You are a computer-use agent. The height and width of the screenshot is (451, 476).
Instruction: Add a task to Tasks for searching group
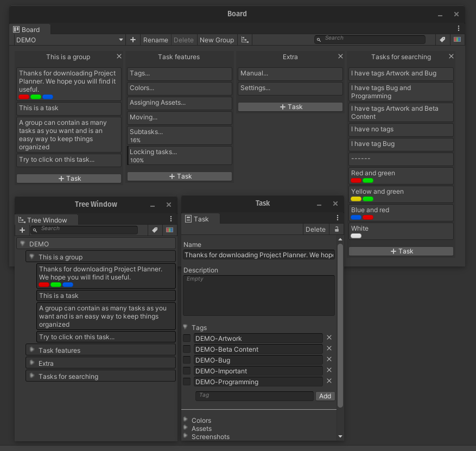pos(401,251)
